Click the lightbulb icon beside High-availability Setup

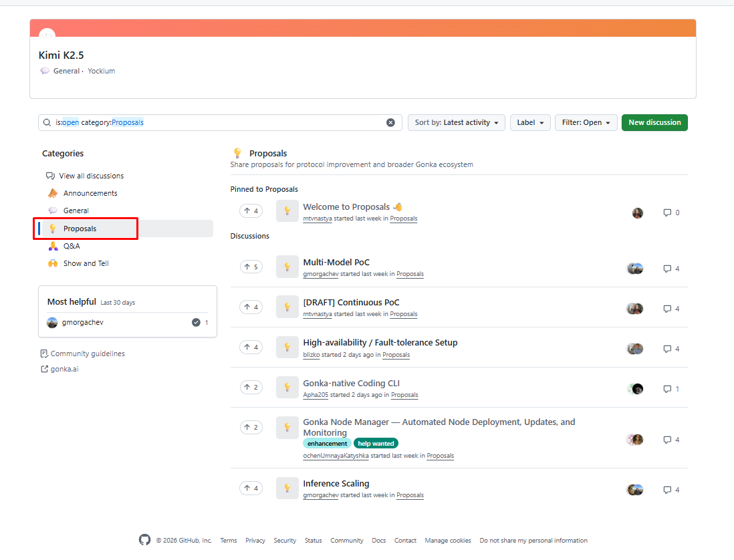point(287,347)
